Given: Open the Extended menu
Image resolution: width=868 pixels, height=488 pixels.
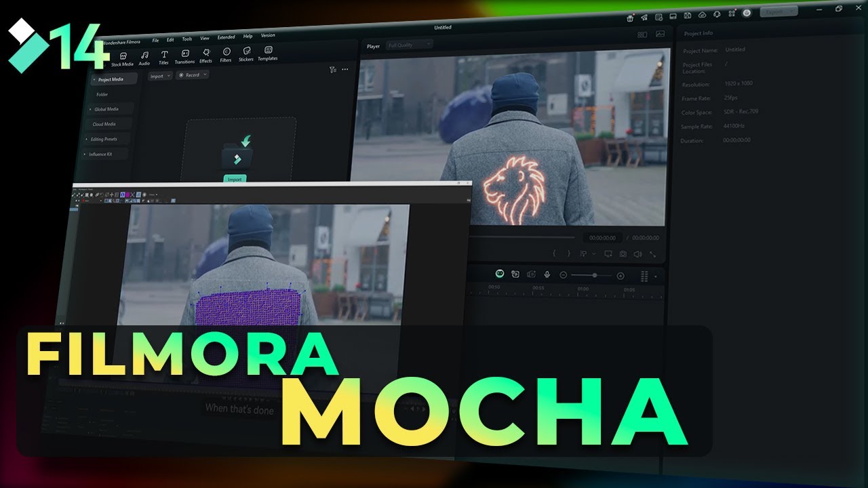Looking at the screenshot, I should (x=226, y=37).
